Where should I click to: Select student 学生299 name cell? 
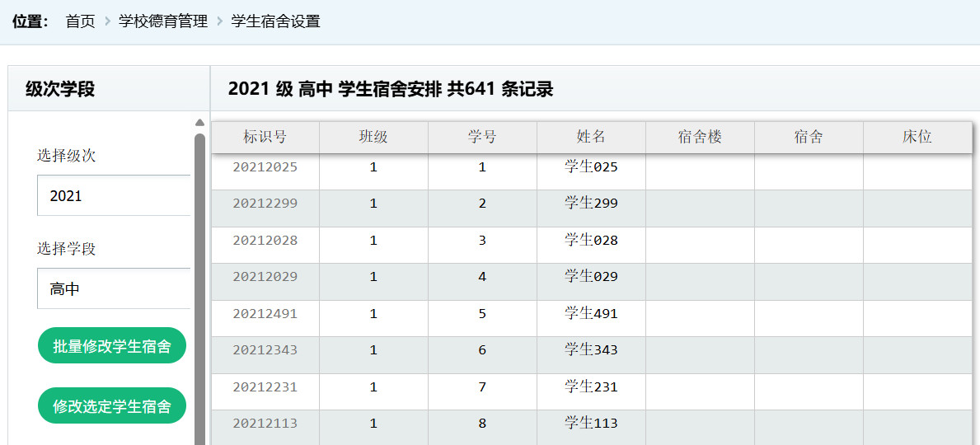591,204
